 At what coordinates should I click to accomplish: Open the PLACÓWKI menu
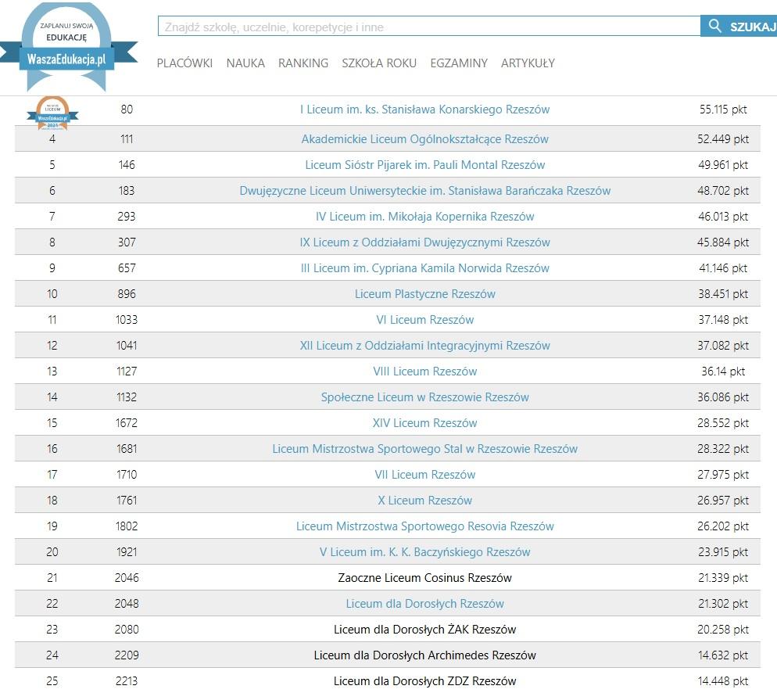(x=184, y=63)
